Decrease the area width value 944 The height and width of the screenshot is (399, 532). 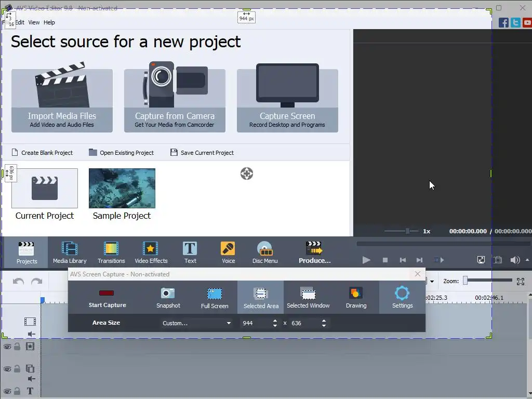click(275, 326)
